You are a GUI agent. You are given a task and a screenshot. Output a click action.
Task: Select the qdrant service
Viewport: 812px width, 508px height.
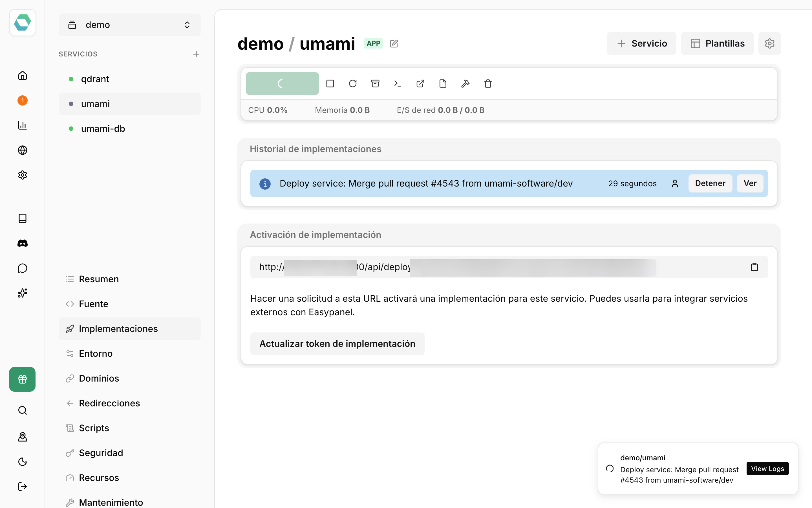129,79
